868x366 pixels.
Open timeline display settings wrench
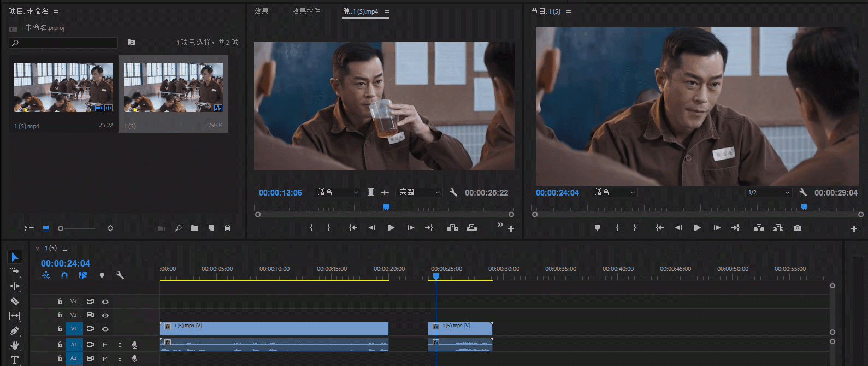[x=120, y=275]
